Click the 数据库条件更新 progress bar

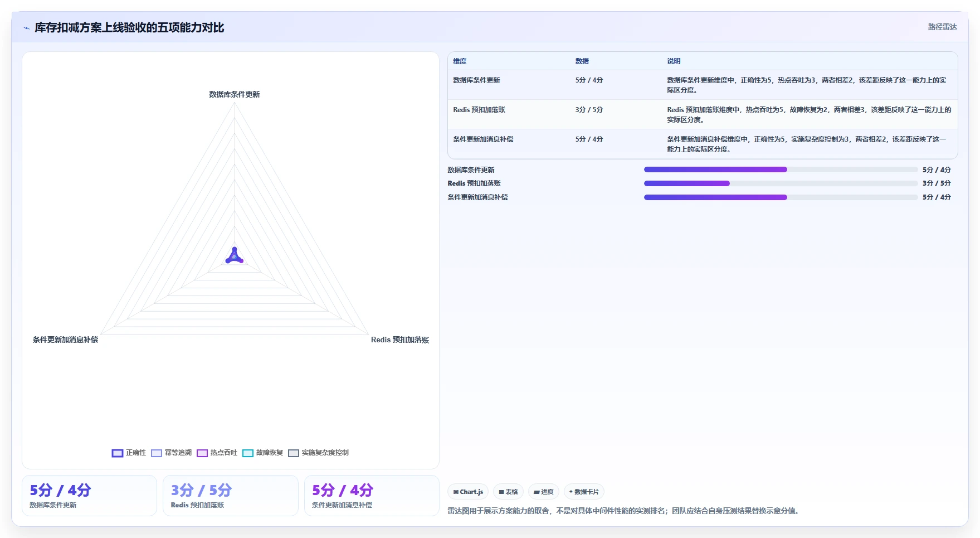781,169
